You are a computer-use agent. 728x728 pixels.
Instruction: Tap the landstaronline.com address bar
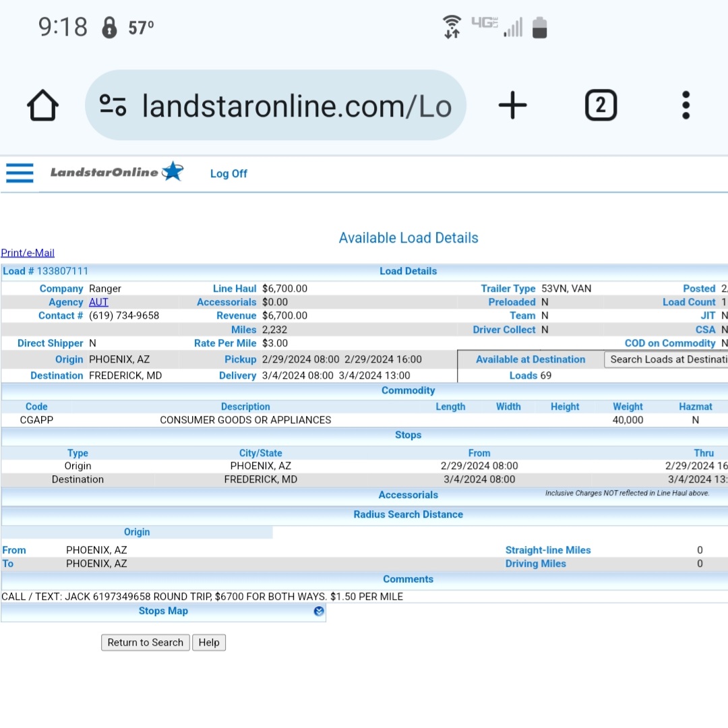297,106
